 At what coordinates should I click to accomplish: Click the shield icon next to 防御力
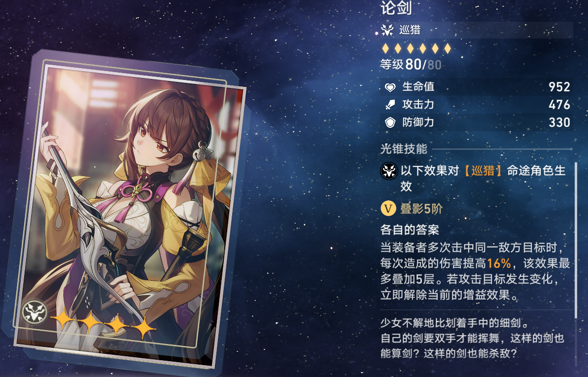[390, 122]
